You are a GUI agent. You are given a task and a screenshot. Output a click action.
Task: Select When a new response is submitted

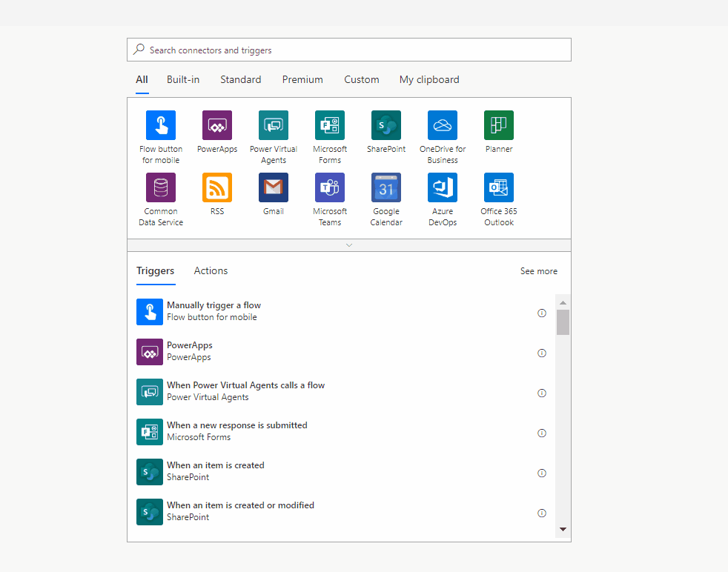[341, 431]
